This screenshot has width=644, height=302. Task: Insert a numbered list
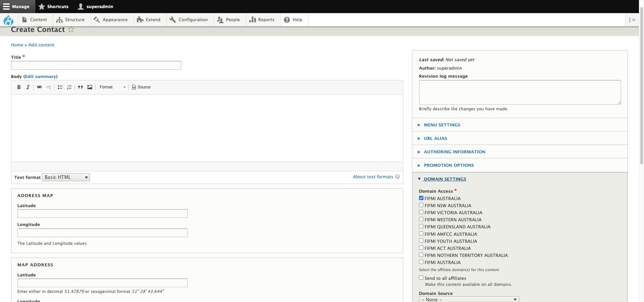(69, 87)
